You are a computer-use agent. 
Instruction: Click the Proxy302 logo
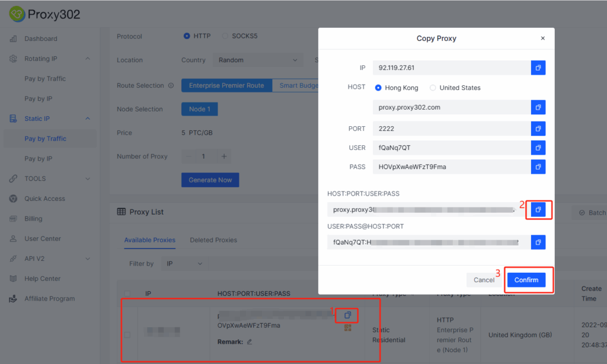coord(44,14)
